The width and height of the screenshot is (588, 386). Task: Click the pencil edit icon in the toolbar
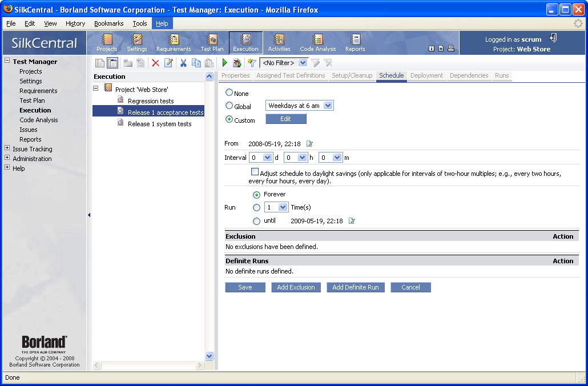click(169, 63)
